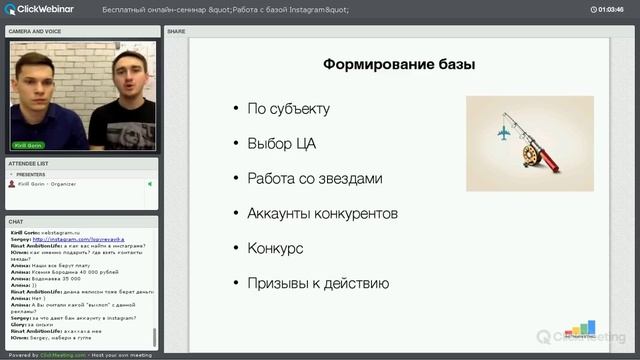640x360 pixels.
Task: Click Sergey's chat question about the Instagram ban
Action: point(73,318)
